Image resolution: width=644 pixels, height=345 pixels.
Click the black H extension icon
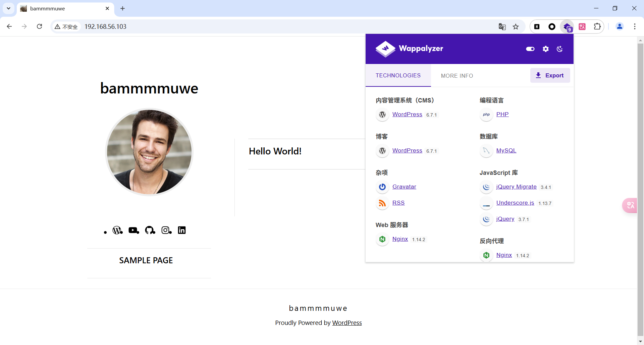pyautogui.click(x=537, y=27)
